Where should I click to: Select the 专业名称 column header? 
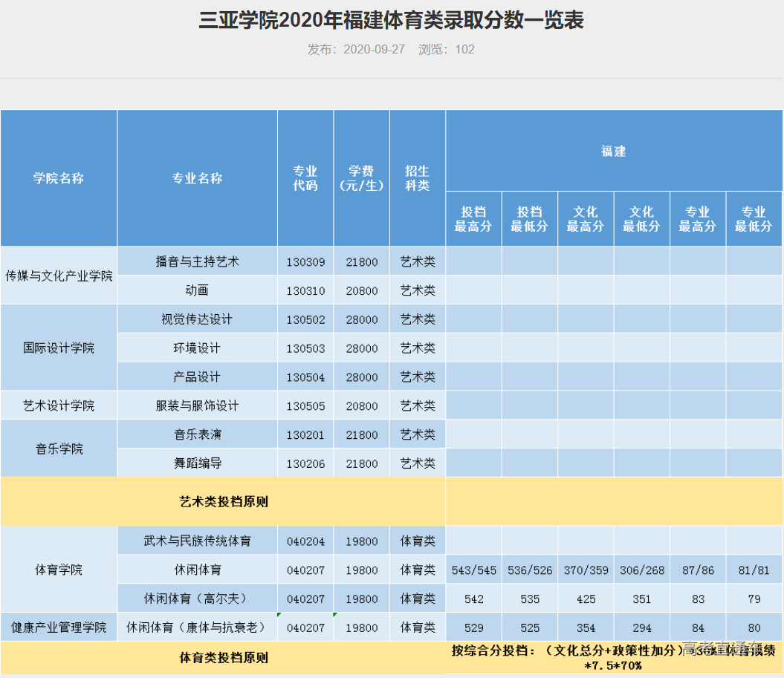(x=198, y=178)
